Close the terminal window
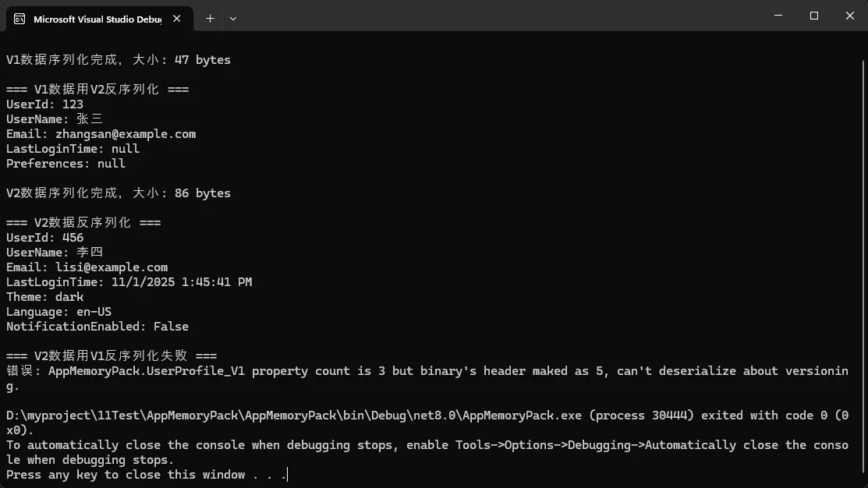Image resolution: width=868 pixels, height=488 pixels. (x=850, y=16)
